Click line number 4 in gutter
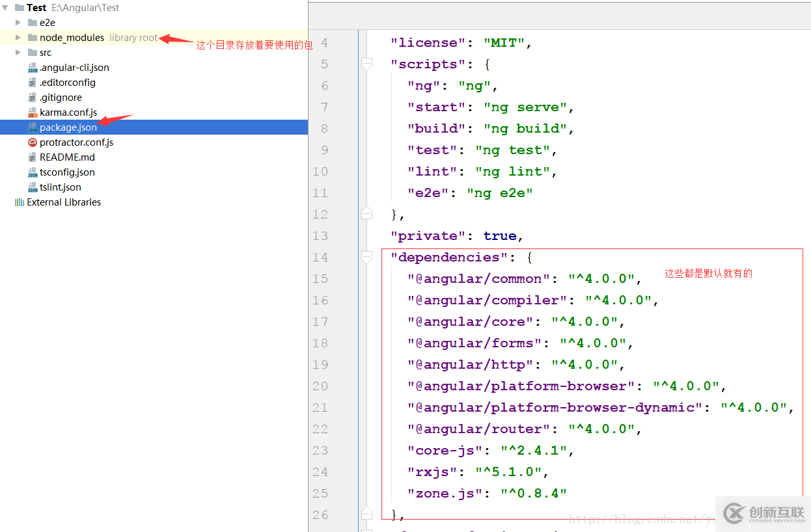 324,43
